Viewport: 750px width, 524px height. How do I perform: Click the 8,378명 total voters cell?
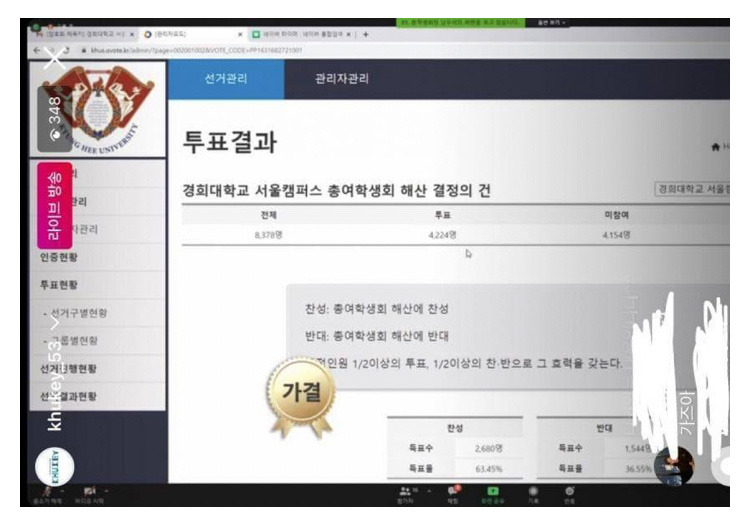(x=268, y=235)
